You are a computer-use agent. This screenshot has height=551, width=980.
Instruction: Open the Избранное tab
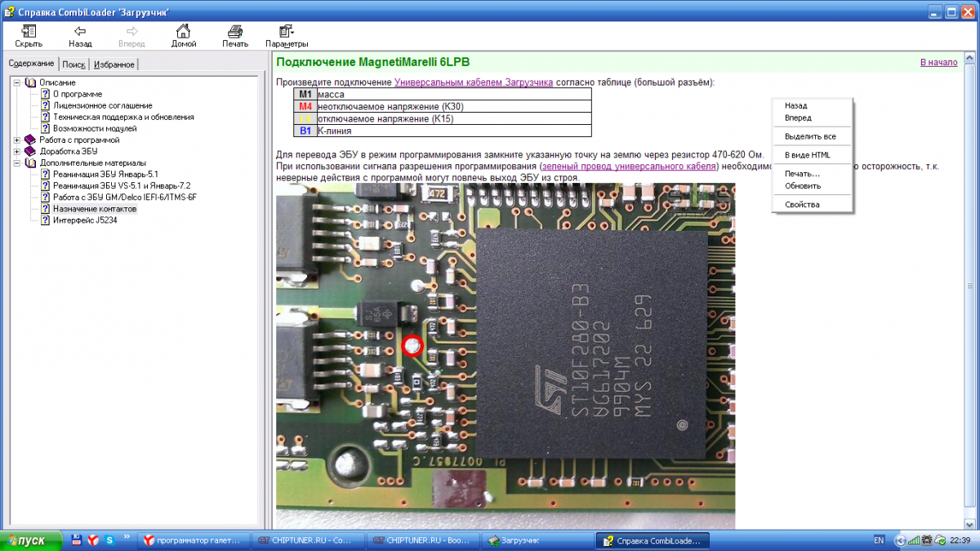[114, 64]
